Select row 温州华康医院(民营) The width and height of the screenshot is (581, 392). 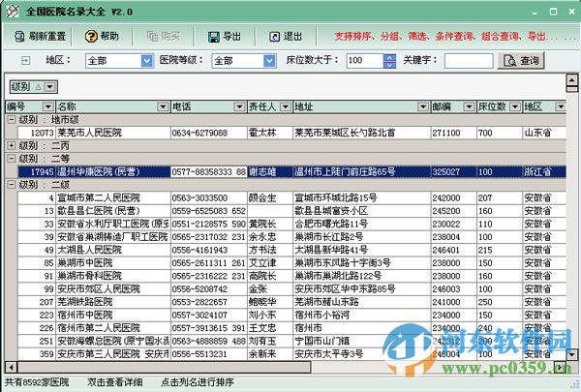(x=292, y=171)
